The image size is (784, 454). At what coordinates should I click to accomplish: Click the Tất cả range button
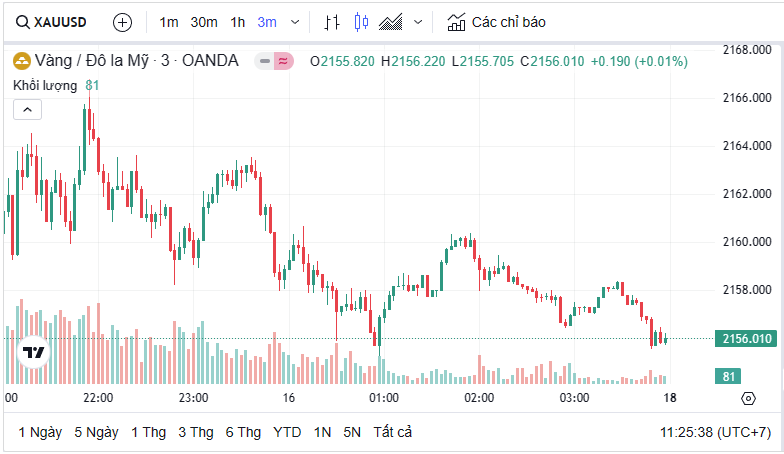[x=392, y=432]
